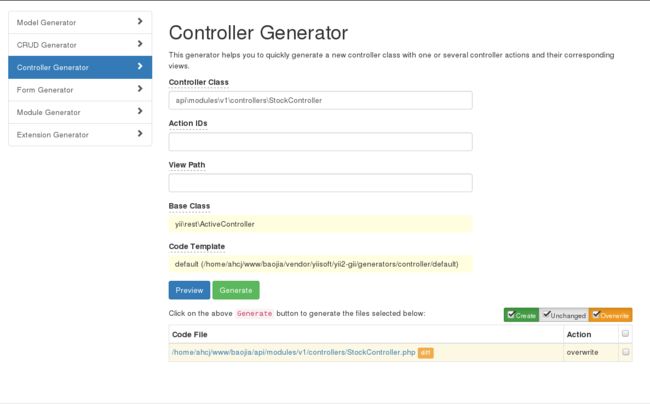Click the chevron next to Model Generator
The width and height of the screenshot is (650, 404).
[x=140, y=21]
